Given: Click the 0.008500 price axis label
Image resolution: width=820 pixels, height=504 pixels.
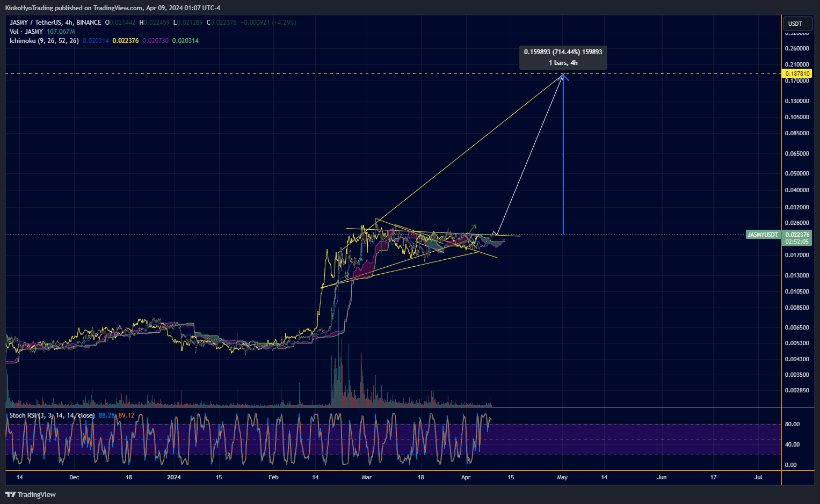Looking at the screenshot, I should point(797,308).
